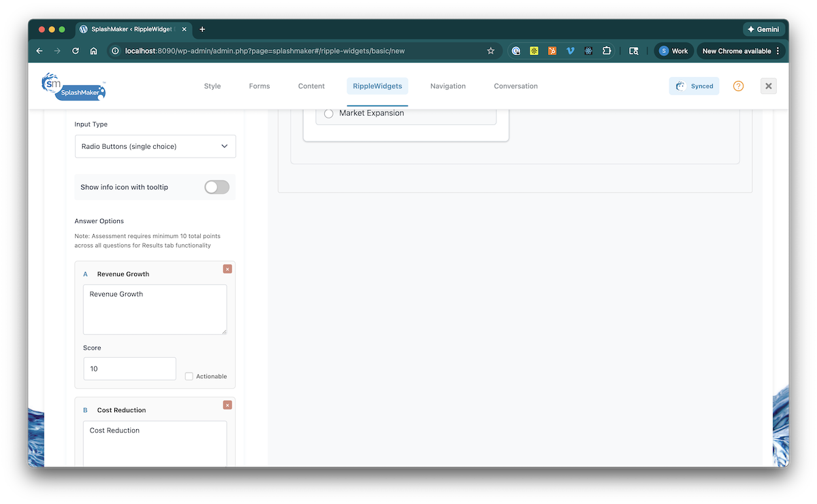Open the Work profile menu
Image resolution: width=817 pixels, height=504 pixels.
click(673, 51)
